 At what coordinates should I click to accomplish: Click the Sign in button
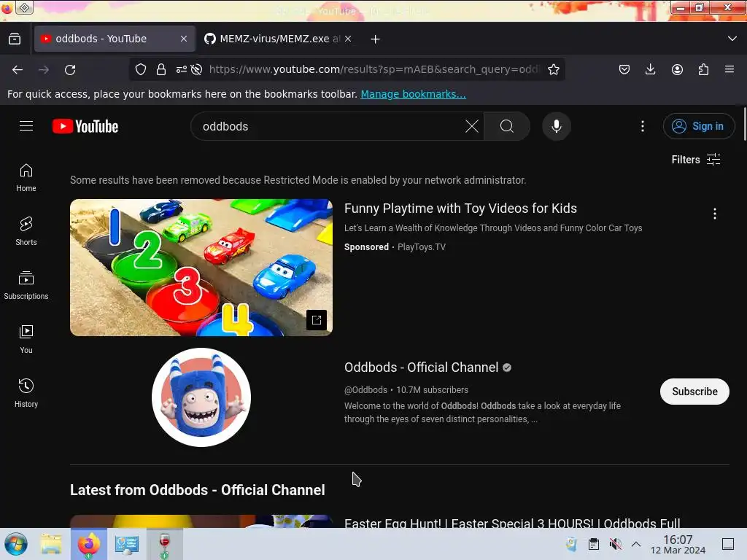698,126
